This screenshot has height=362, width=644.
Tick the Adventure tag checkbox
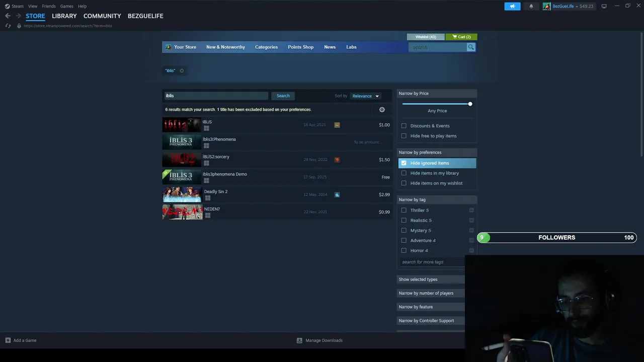point(404,240)
